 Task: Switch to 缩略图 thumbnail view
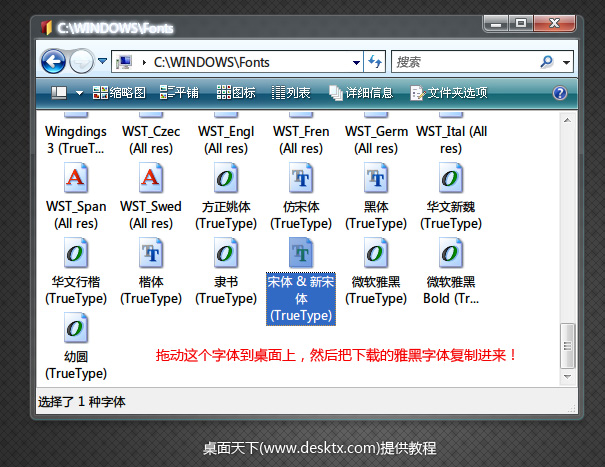(x=119, y=93)
